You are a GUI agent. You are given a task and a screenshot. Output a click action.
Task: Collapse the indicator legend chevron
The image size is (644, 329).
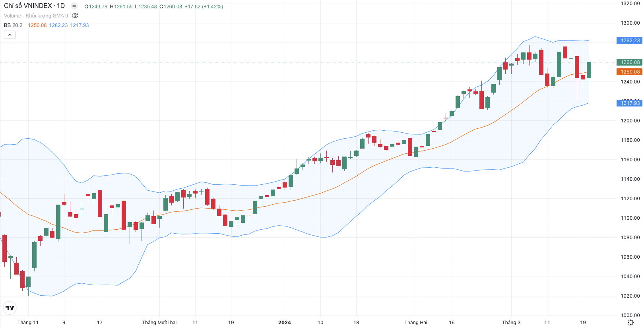10,35
